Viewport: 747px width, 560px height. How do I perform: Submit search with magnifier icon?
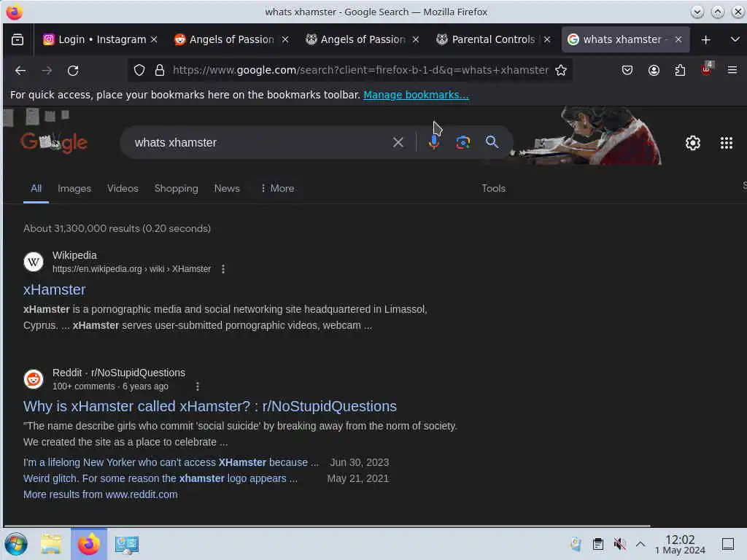(492, 142)
